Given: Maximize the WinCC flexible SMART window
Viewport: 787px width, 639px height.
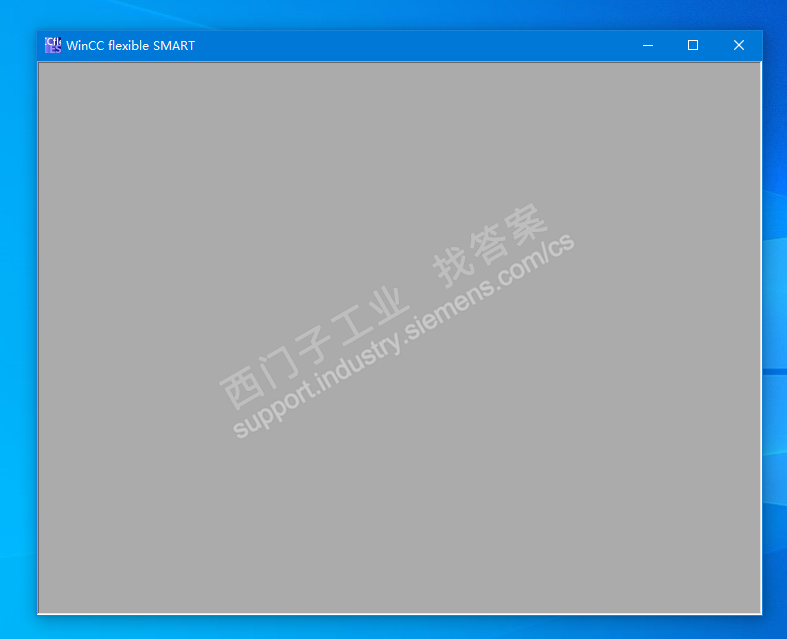Looking at the screenshot, I should coord(693,45).
